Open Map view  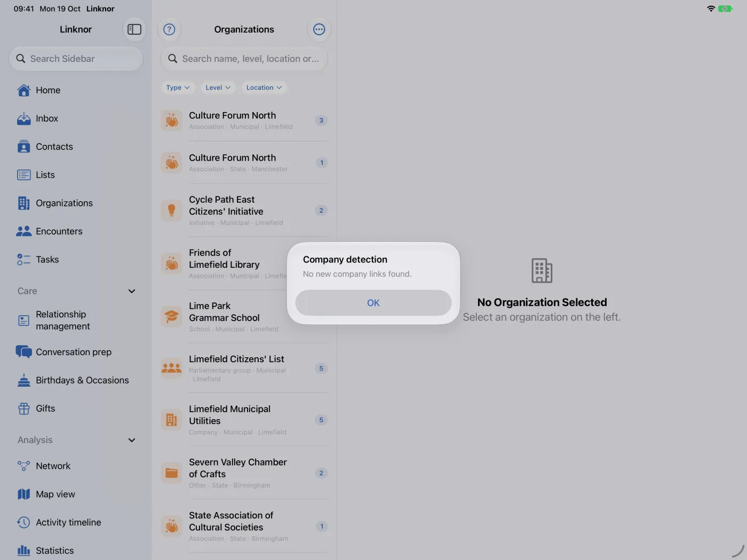(76, 494)
